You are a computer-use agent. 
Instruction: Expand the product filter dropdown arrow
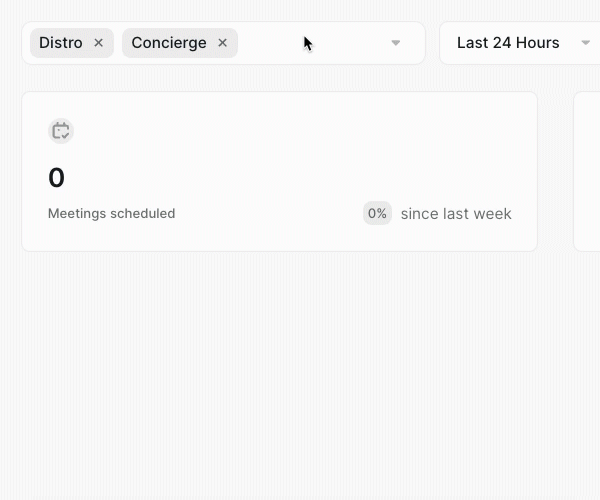click(x=396, y=43)
